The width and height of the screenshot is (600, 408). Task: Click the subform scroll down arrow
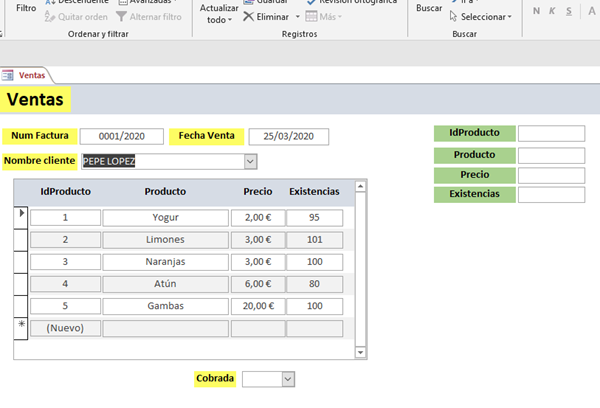360,352
